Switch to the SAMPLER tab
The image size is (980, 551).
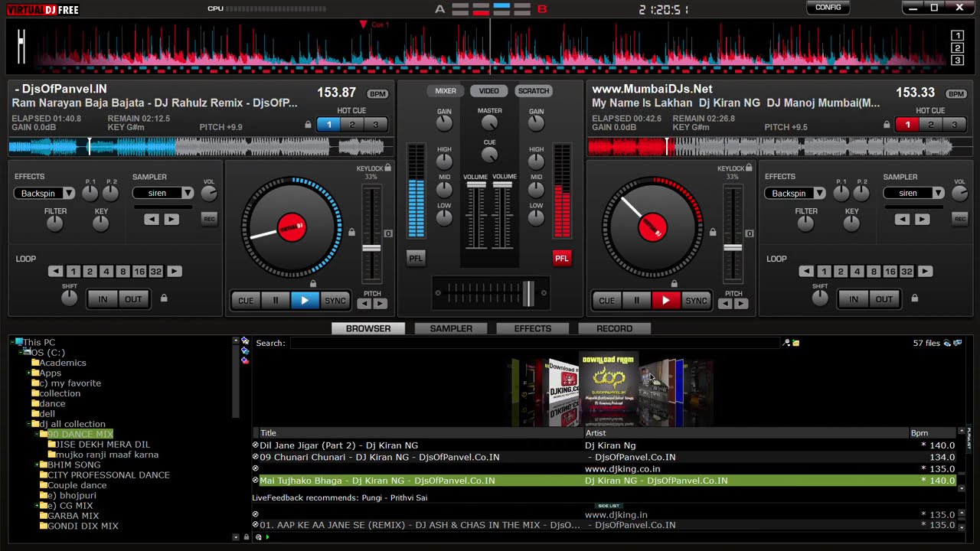click(x=451, y=328)
